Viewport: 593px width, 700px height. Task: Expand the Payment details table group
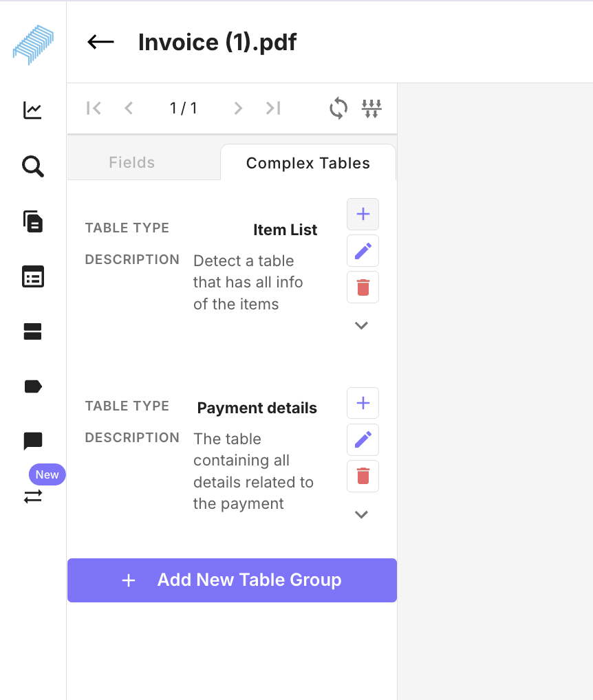(x=361, y=515)
